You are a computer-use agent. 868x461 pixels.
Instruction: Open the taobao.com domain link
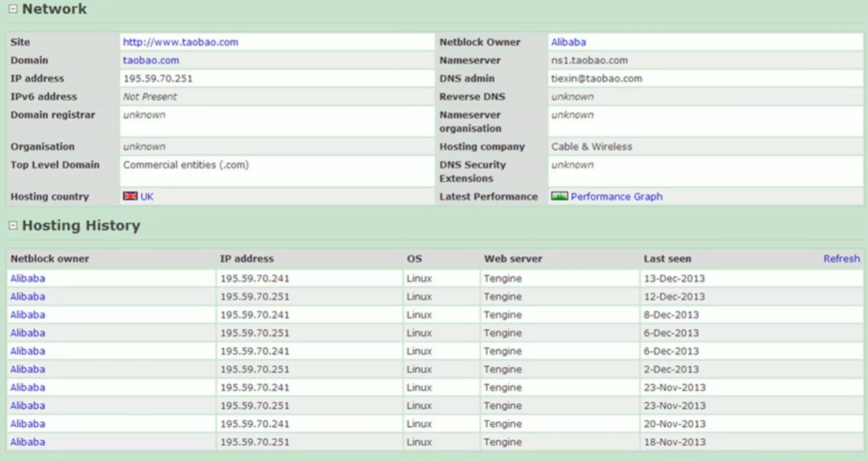click(151, 60)
